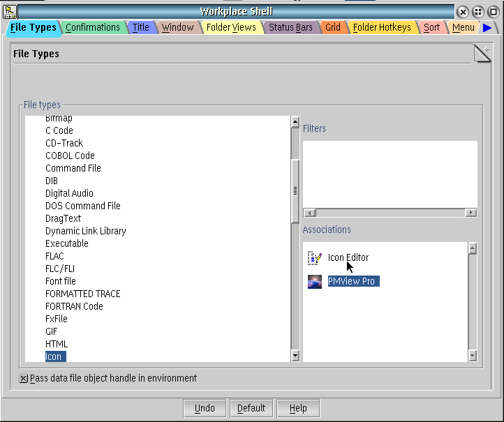504x422 pixels.
Task: Click the Icon Editor association icon
Action: [x=314, y=258]
